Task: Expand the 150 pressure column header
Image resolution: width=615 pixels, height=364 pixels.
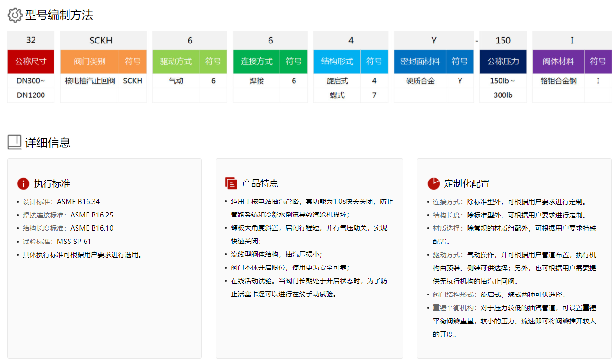Action: tap(502, 40)
